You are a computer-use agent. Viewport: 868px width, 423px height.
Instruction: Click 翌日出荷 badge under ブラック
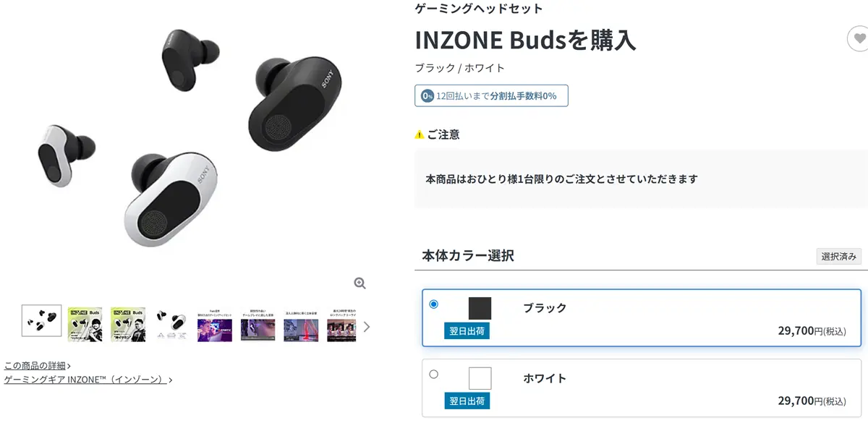[x=467, y=331]
